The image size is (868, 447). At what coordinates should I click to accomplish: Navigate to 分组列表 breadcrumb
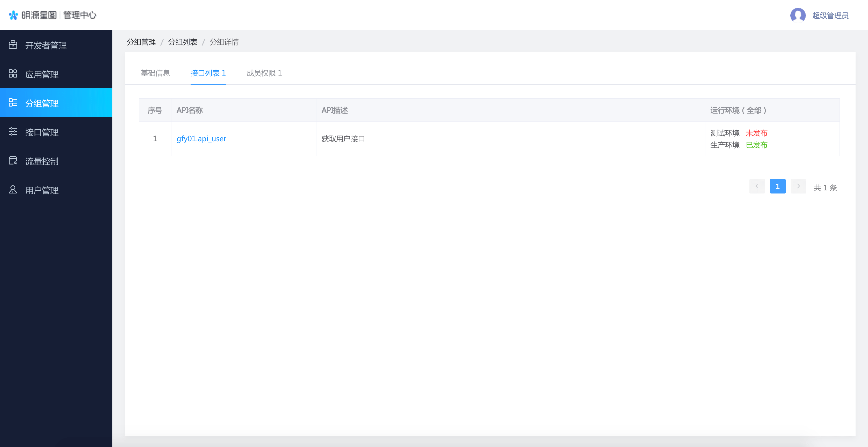[182, 42]
